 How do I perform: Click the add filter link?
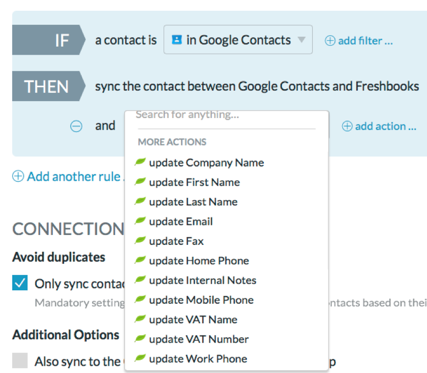tap(365, 41)
